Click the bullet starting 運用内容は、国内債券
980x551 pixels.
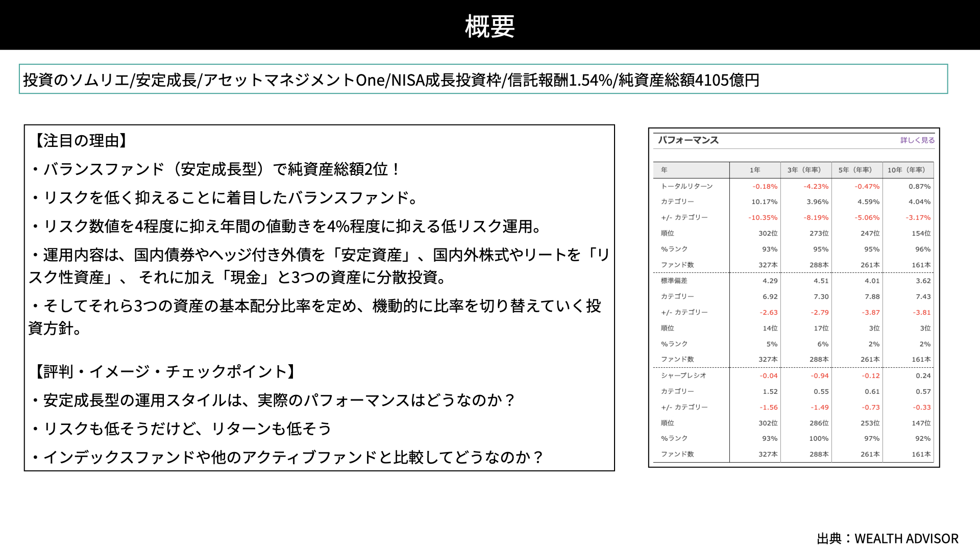(320, 266)
